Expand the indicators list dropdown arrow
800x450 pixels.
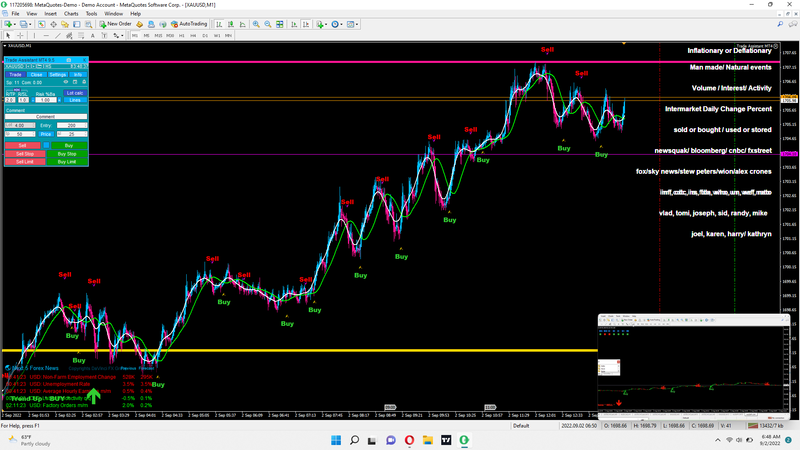326,23
